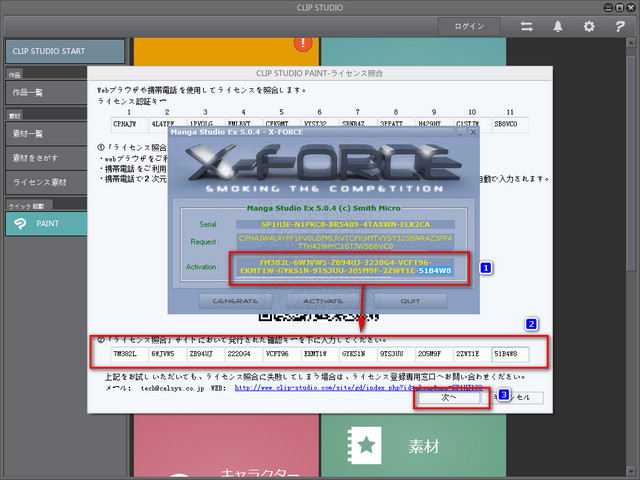The height and width of the screenshot is (480, 640).
Task: Click the PAINT quick launch icon
Action: click(x=20, y=223)
